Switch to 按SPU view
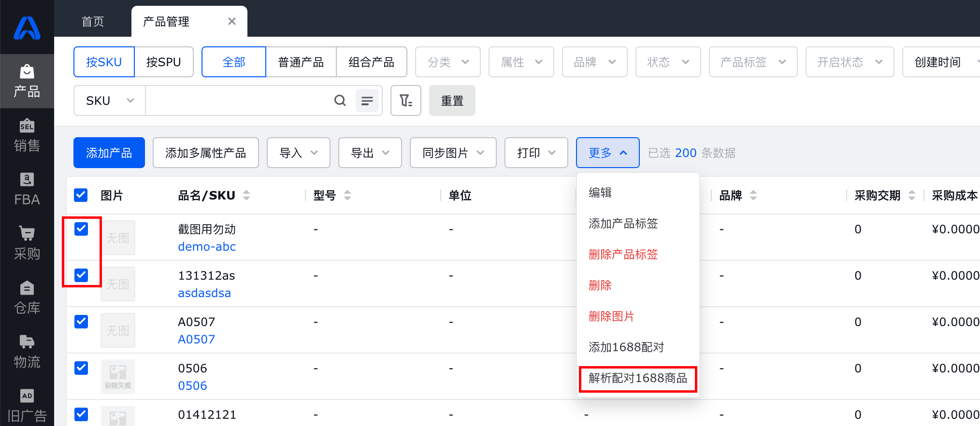 click(164, 62)
